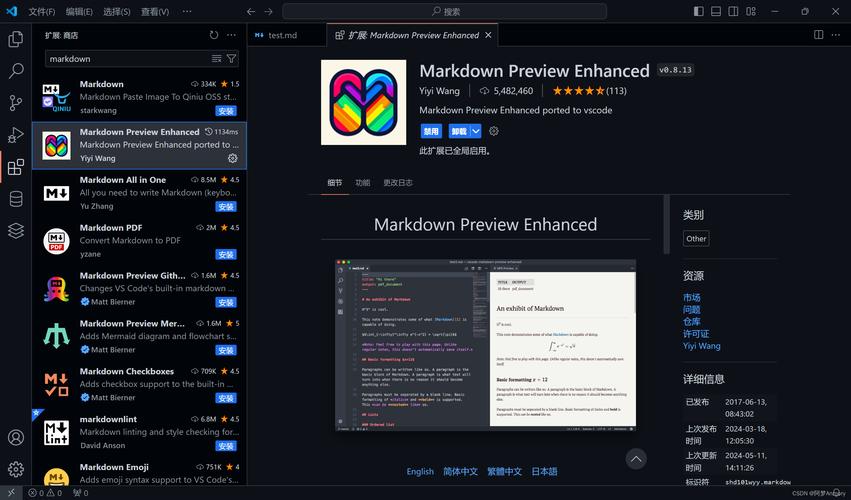This screenshot has height=500, width=851.
Task: Open editor more actions menu
Action: (836, 35)
